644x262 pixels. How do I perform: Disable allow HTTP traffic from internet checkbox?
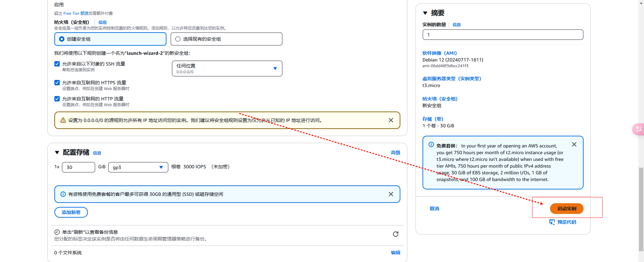pos(57,99)
